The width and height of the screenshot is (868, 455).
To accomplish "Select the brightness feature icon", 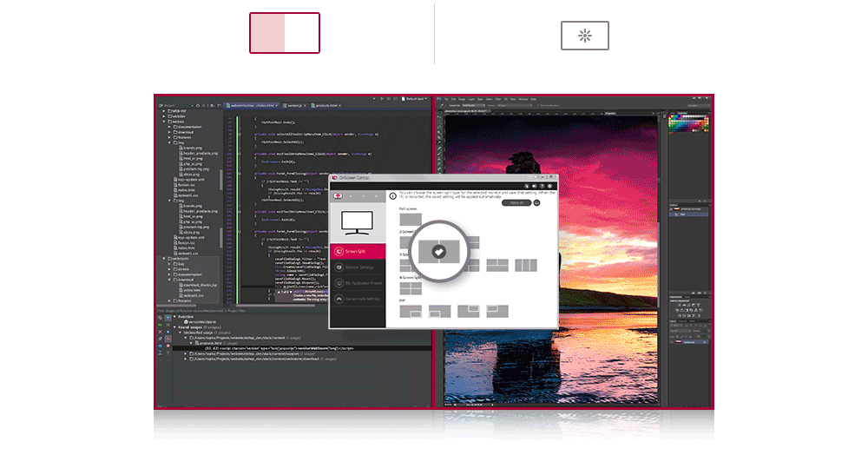I will click(584, 36).
